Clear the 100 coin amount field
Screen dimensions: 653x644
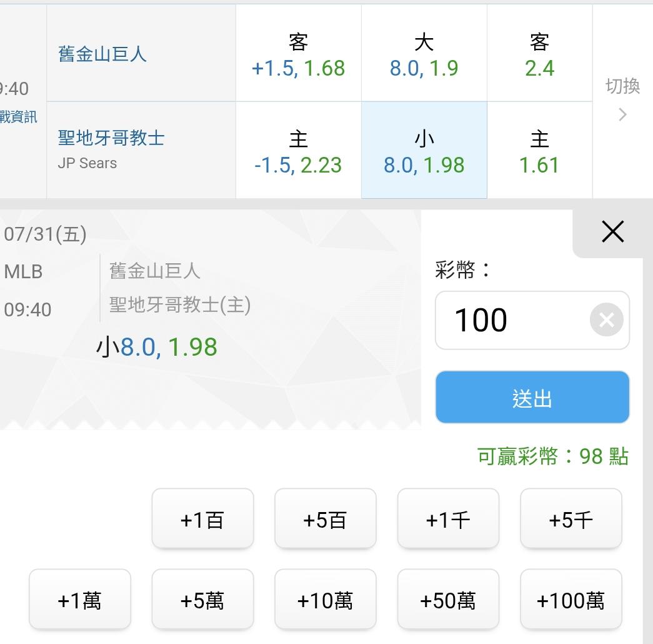tap(606, 319)
